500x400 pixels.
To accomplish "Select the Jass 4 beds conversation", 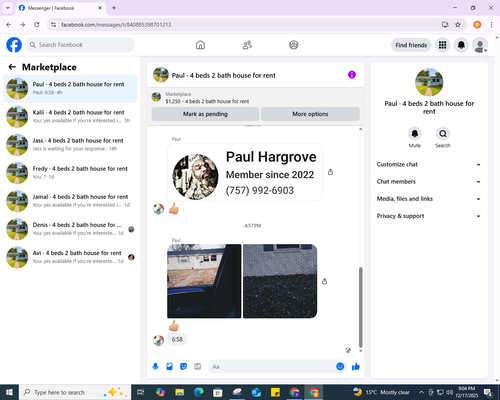I will click(70, 145).
